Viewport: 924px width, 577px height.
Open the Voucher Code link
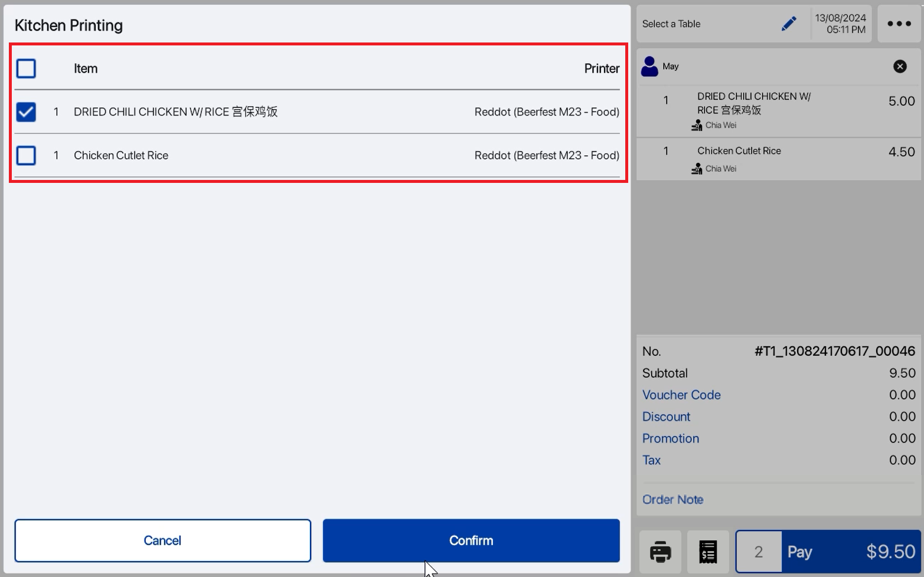[x=681, y=395]
